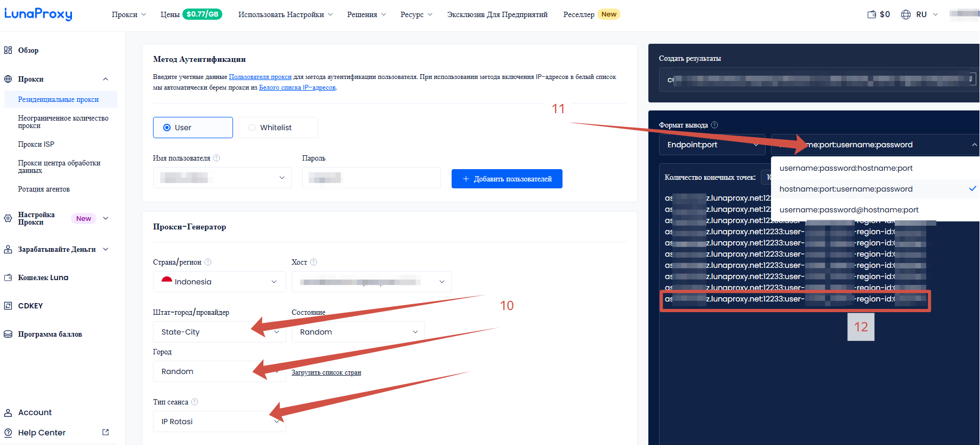Click help icon next to Формат вывода
Viewport: 980px width, 445px height.
[714, 125]
